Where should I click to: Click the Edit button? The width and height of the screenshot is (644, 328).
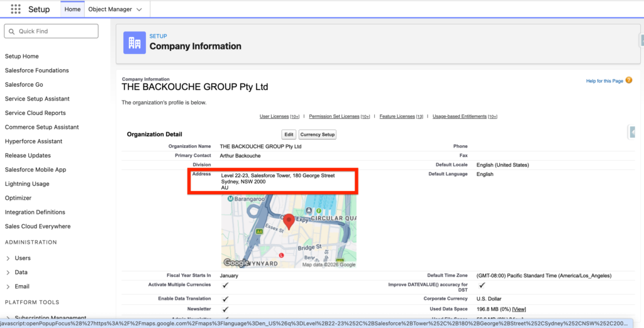(289, 134)
